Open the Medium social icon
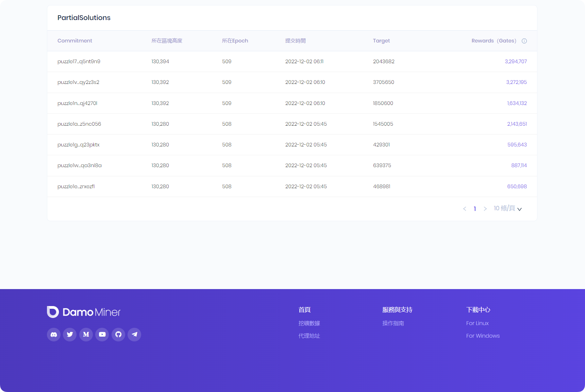The image size is (585, 392). click(86, 335)
